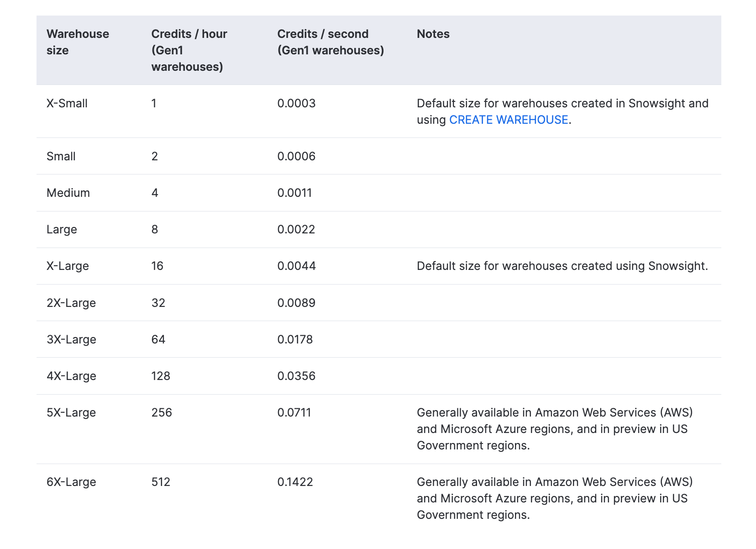Screen dimensions: 756x549
Task: Select the 64 credits per hour value
Action: (158, 339)
